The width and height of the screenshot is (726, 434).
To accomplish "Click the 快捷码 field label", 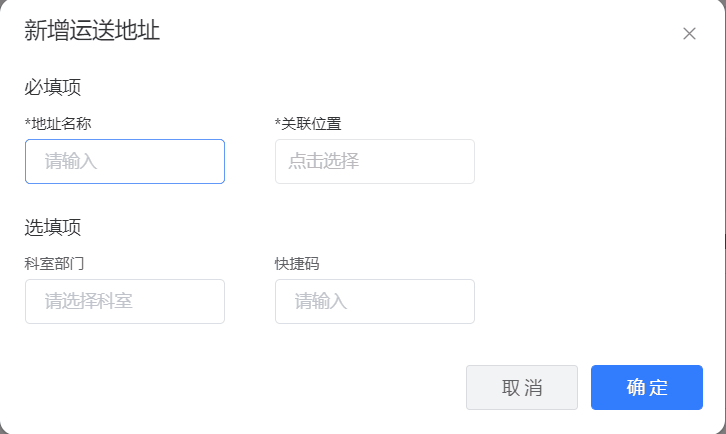I will point(297,264).
